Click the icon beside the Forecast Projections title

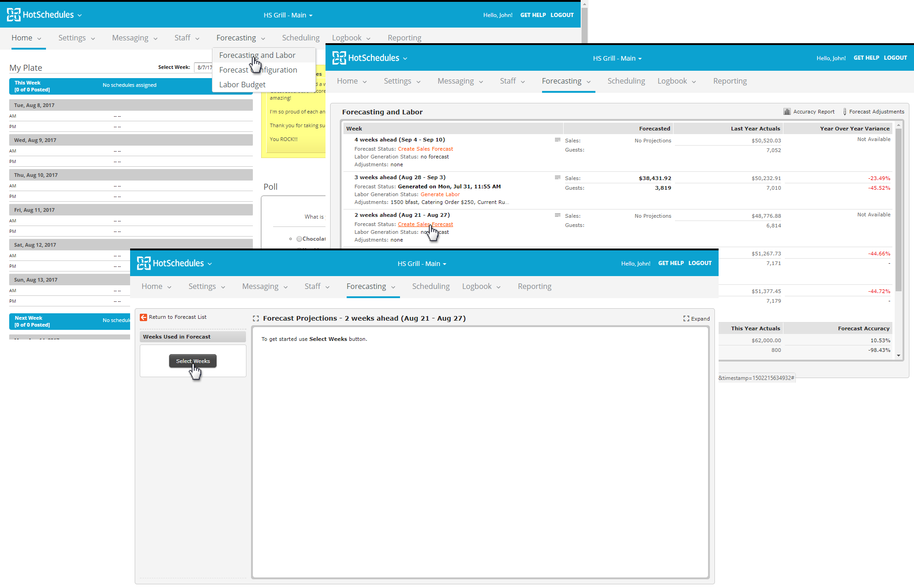(x=256, y=318)
